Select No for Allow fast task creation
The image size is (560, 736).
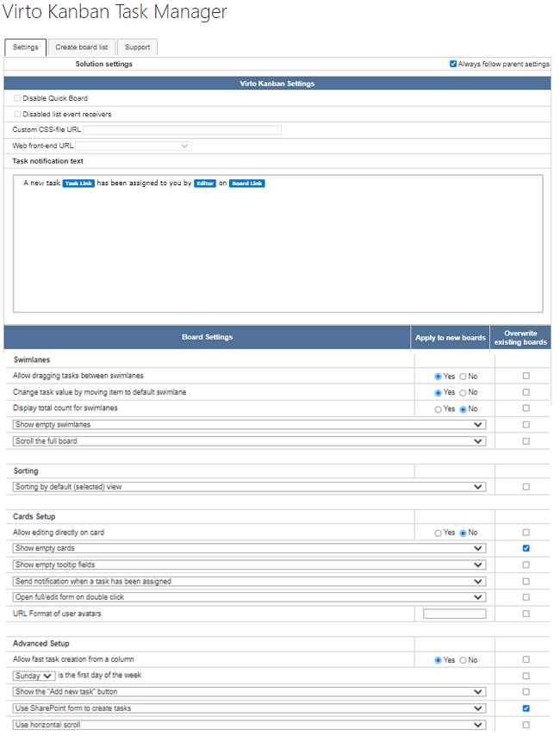(x=463, y=660)
